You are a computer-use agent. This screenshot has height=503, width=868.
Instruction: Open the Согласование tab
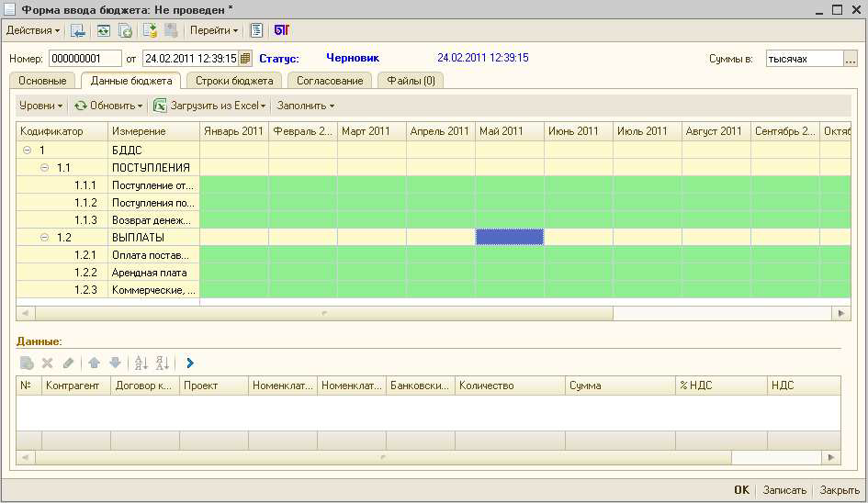point(330,81)
